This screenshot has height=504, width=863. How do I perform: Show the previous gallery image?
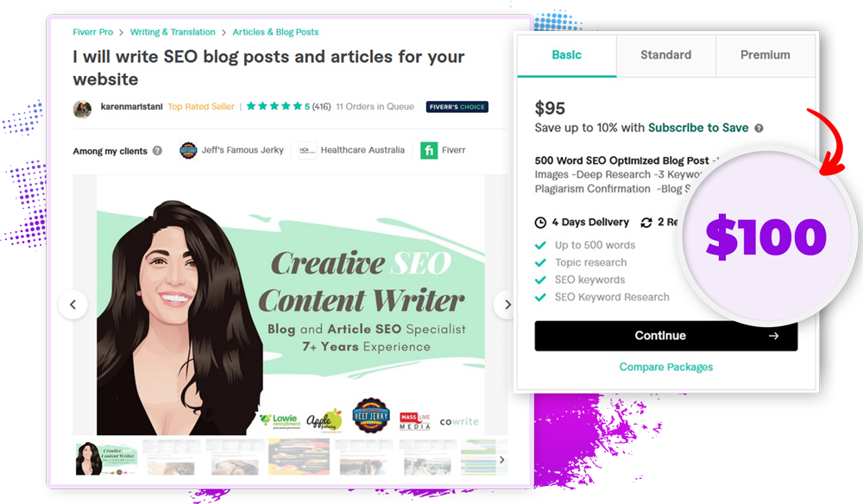(72, 305)
